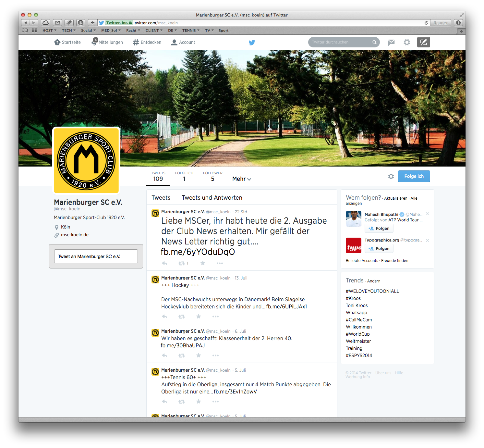Favorite the Hockey tweet from 13. Juli
Screen dimensions: 484x448
[199, 317]
